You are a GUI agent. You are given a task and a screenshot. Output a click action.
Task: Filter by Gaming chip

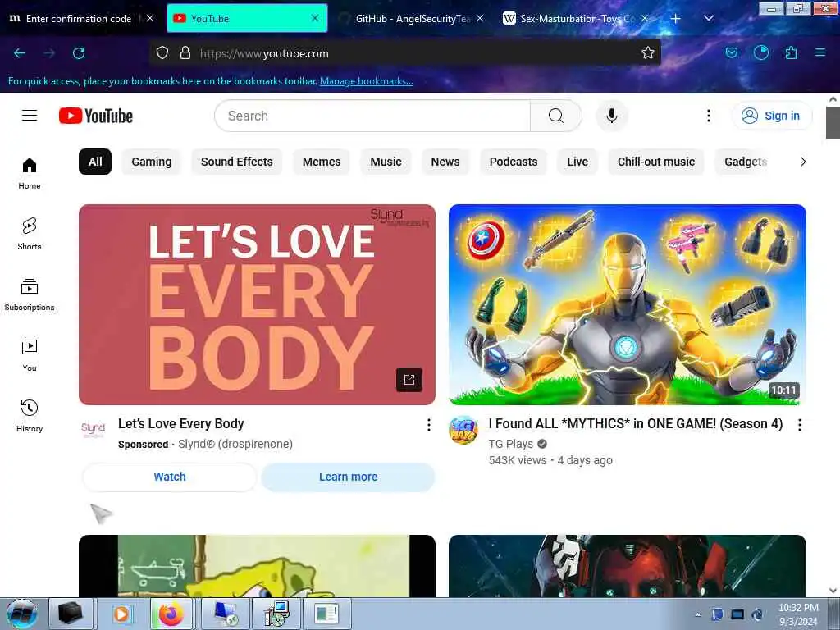152,162
